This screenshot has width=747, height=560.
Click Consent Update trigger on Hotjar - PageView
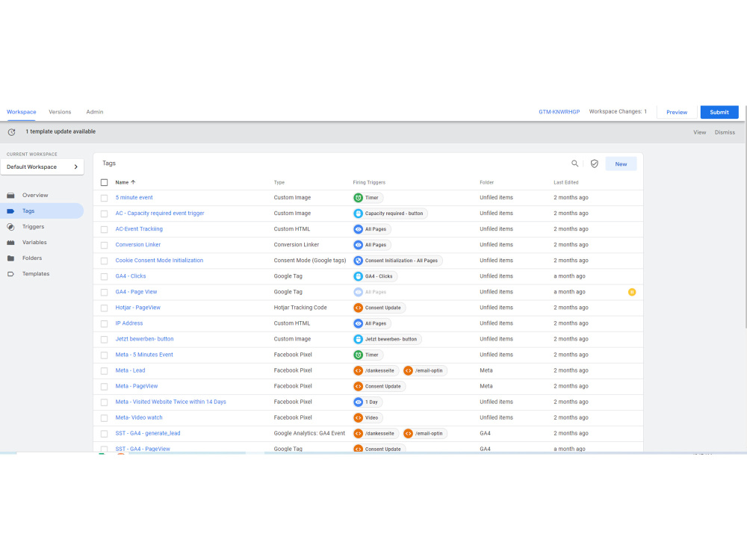[x=379, y=308]
